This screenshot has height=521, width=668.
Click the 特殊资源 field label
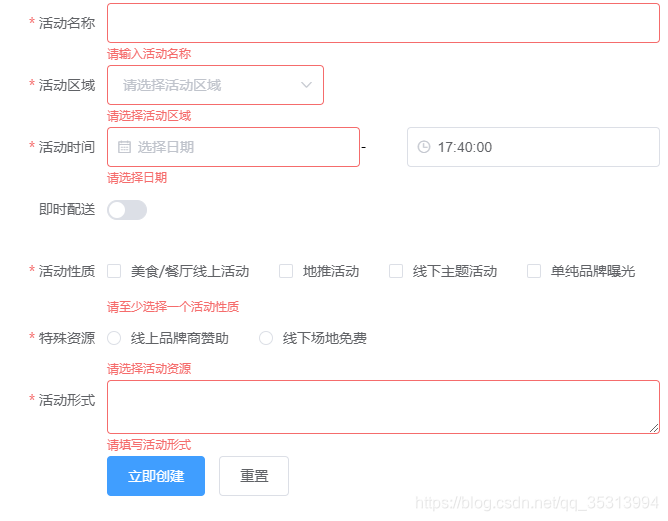click(66, 338)
